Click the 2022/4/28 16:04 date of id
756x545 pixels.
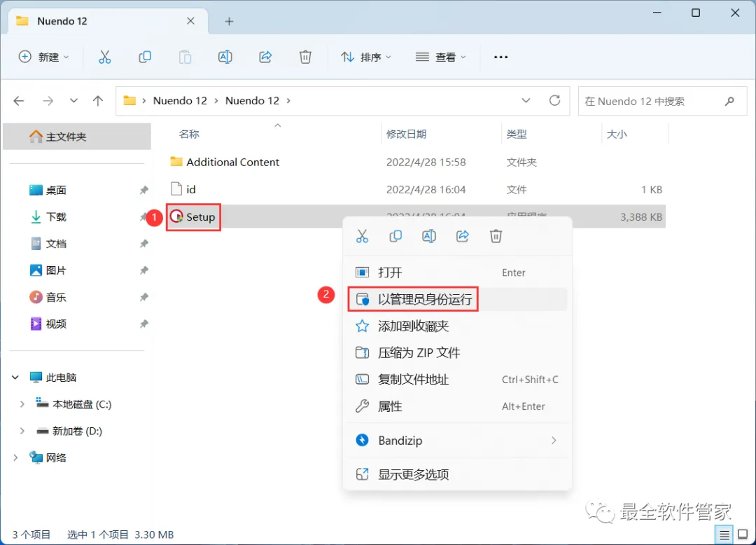426,190
